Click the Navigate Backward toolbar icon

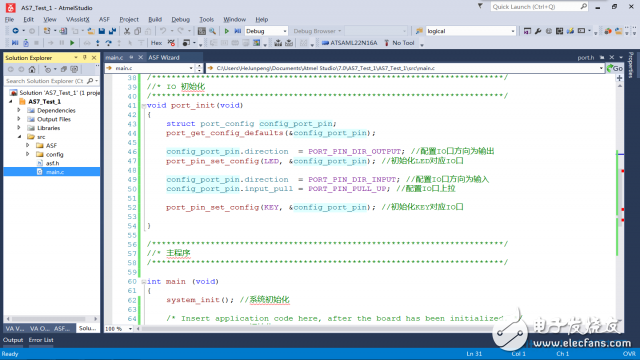coord(16,31)
